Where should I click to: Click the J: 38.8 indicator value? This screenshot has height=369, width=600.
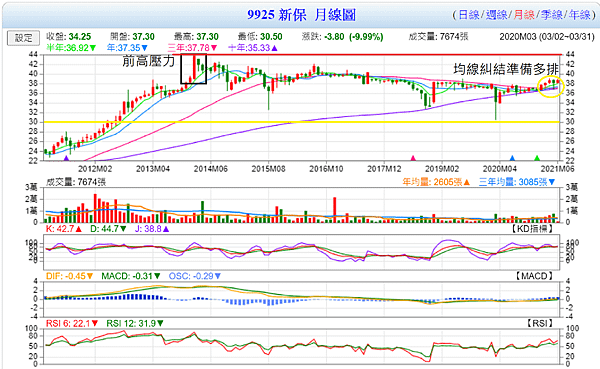(x=152, y=229)
